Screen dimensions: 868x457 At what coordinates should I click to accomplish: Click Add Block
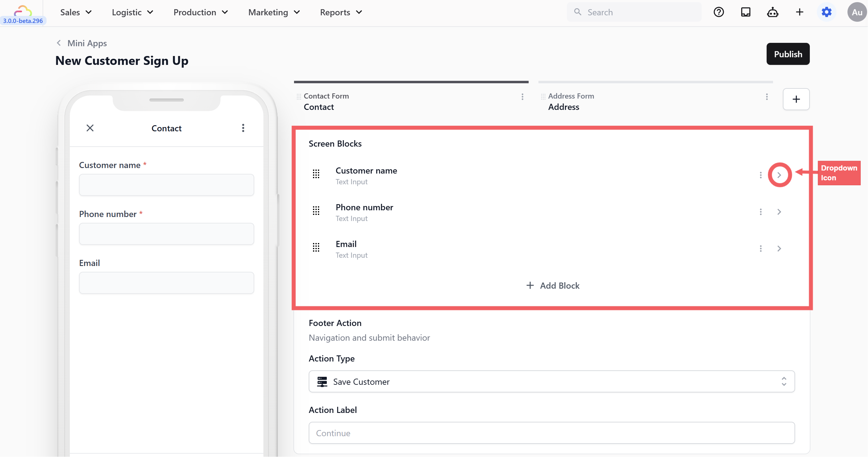click(553, 286)
